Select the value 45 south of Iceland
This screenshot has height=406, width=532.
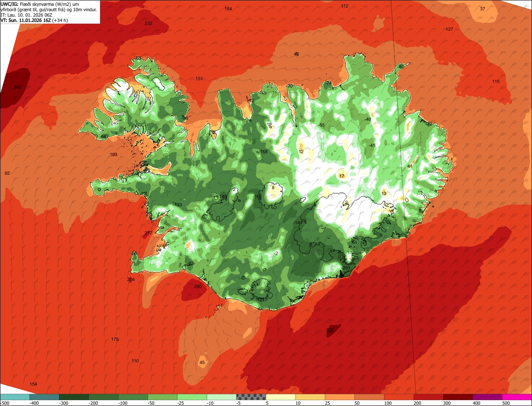202,362
